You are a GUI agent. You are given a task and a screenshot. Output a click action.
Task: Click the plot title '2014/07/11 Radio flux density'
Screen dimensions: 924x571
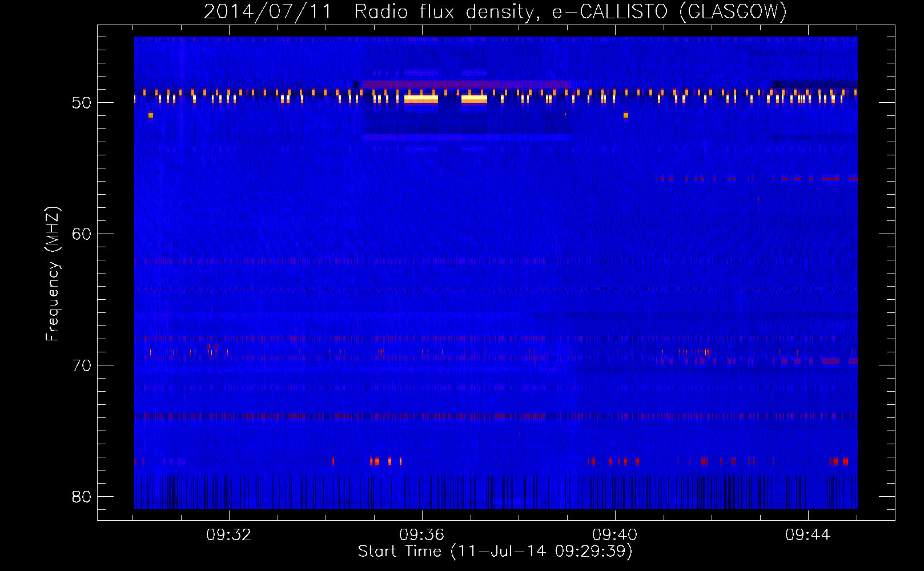[496, 11]
